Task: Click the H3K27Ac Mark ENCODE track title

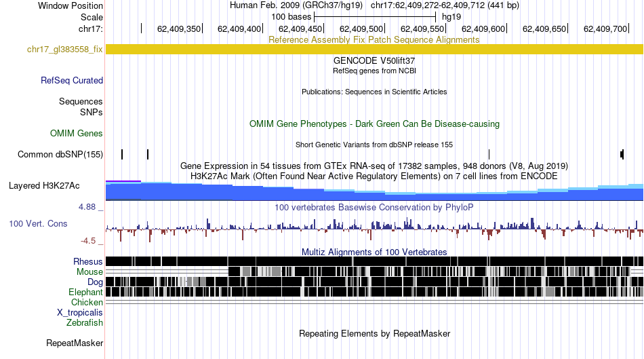Action: tap(374, 176)
